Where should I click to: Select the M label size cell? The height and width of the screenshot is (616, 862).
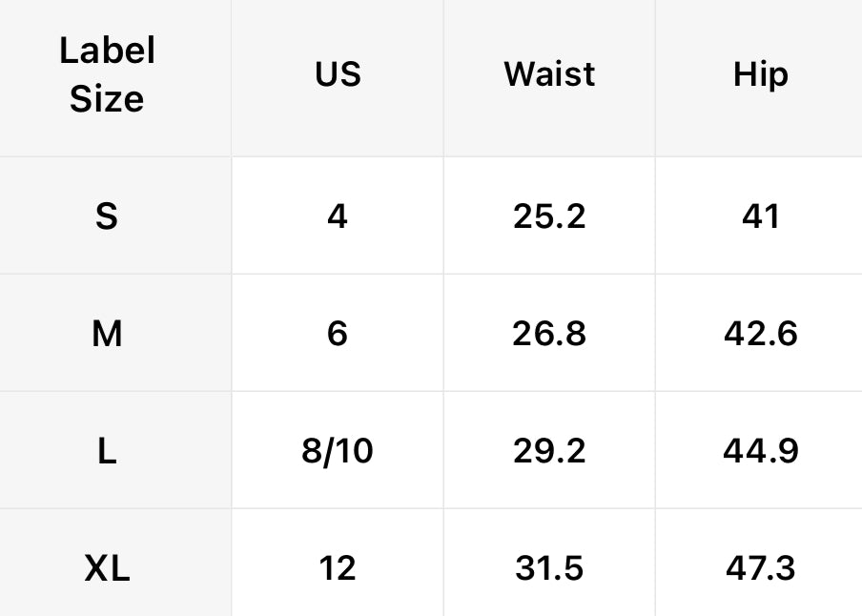[107, 334]
